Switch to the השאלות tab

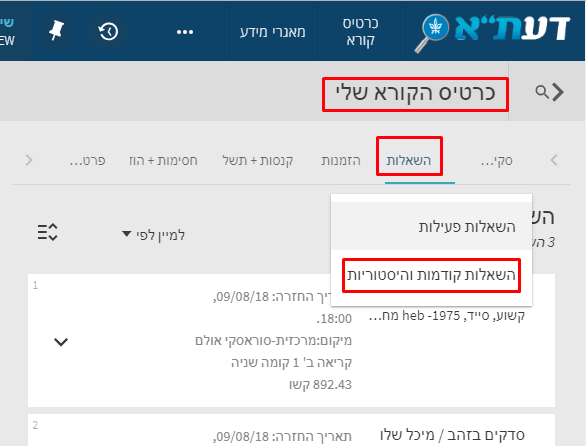409,161
